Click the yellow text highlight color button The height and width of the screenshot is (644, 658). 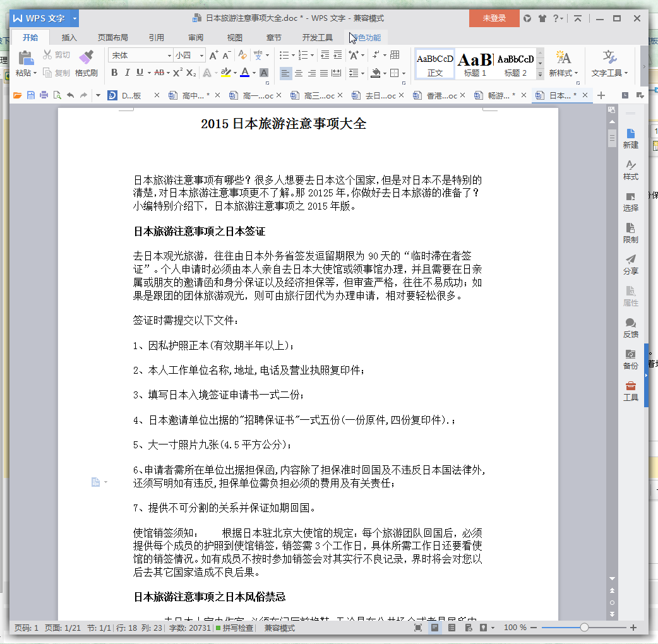[226, 73]
